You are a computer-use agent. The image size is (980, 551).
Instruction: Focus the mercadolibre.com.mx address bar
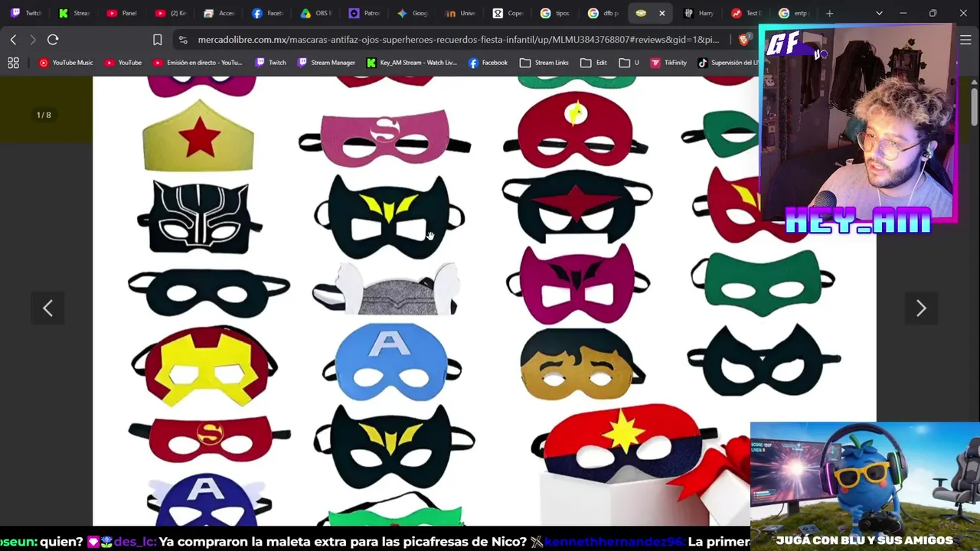pos(458,40)
